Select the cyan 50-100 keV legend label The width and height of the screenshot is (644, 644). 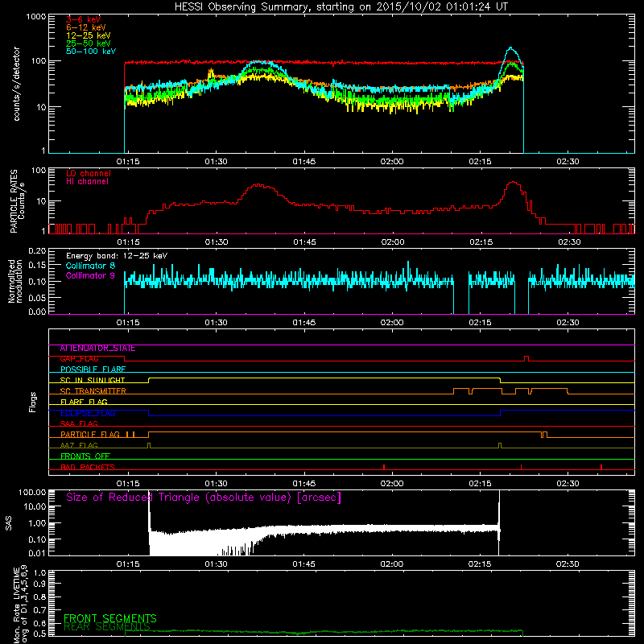[91, 52]
